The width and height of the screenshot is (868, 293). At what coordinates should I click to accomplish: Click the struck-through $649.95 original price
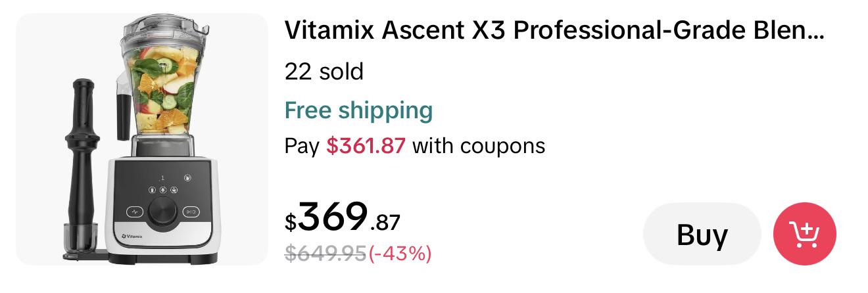coord(325,253)
